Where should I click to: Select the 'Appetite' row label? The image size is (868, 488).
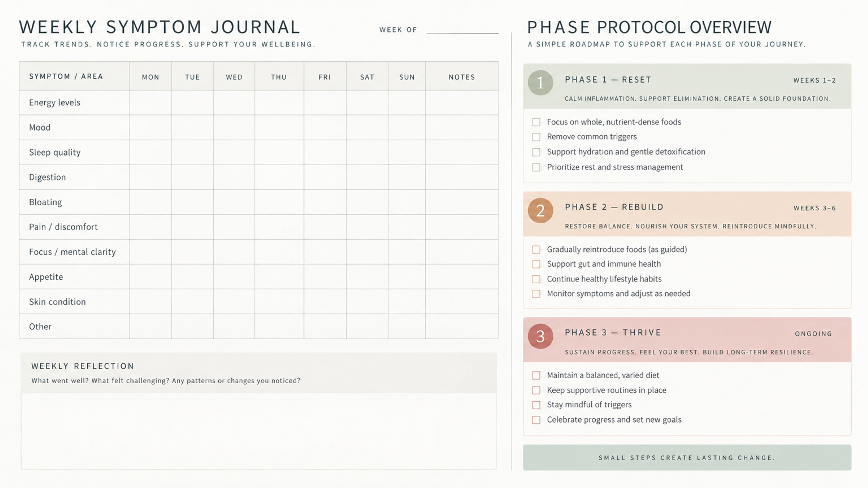click(46, 277)
